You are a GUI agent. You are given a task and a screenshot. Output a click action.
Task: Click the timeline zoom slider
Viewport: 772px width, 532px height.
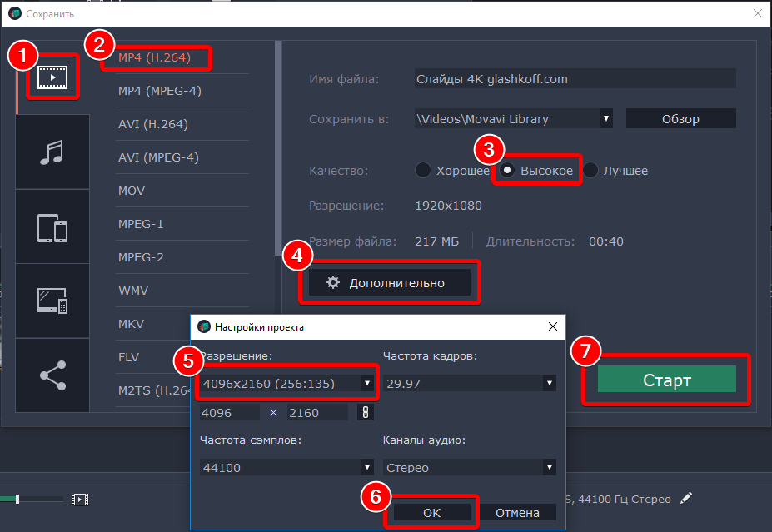(x=32, y=500)
